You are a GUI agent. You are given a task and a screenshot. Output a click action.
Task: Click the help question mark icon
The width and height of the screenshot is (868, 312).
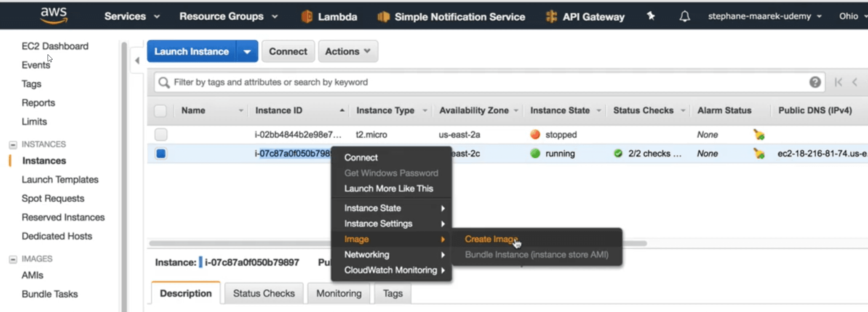[815, 82]
